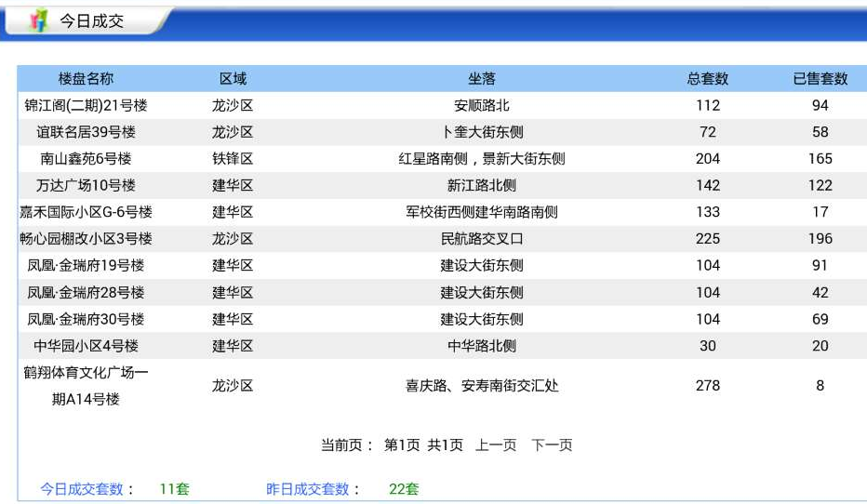
Task: Click sold units value 17
Action: point(820,212)
